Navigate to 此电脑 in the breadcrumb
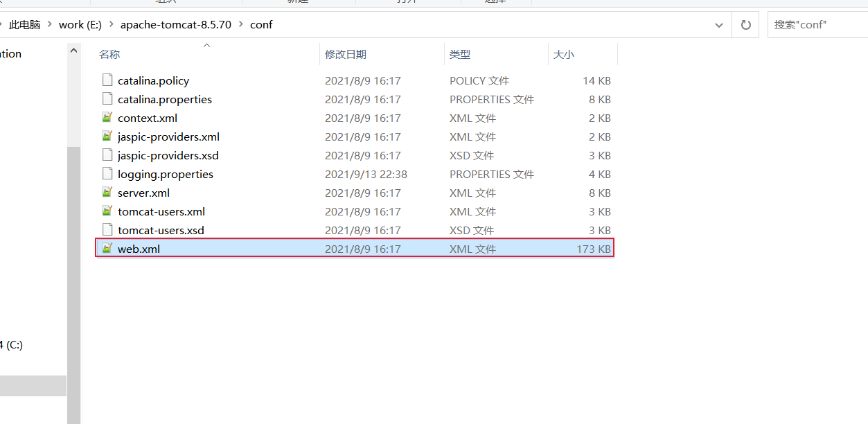The height and width of the screenshot is (424, 868). [25, 24]
